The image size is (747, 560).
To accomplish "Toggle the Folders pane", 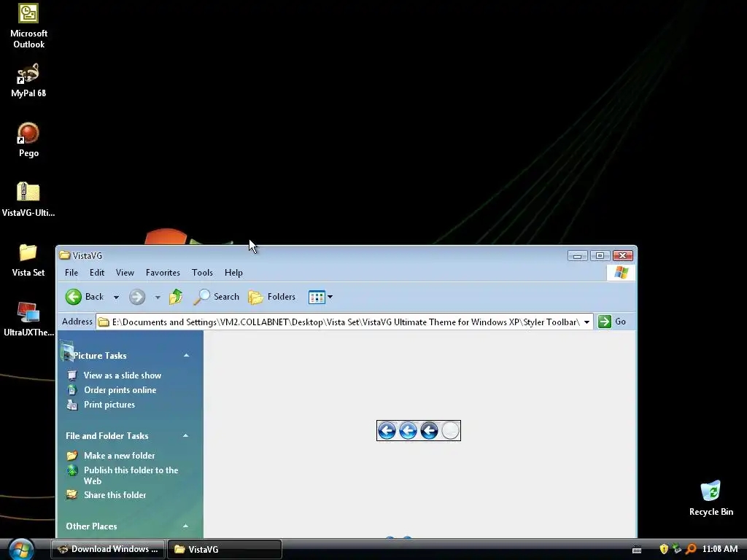I will tap(271, 297).
